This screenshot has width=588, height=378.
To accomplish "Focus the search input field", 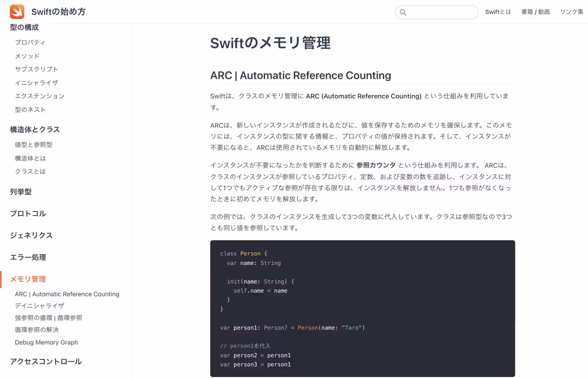I will 437,12.
